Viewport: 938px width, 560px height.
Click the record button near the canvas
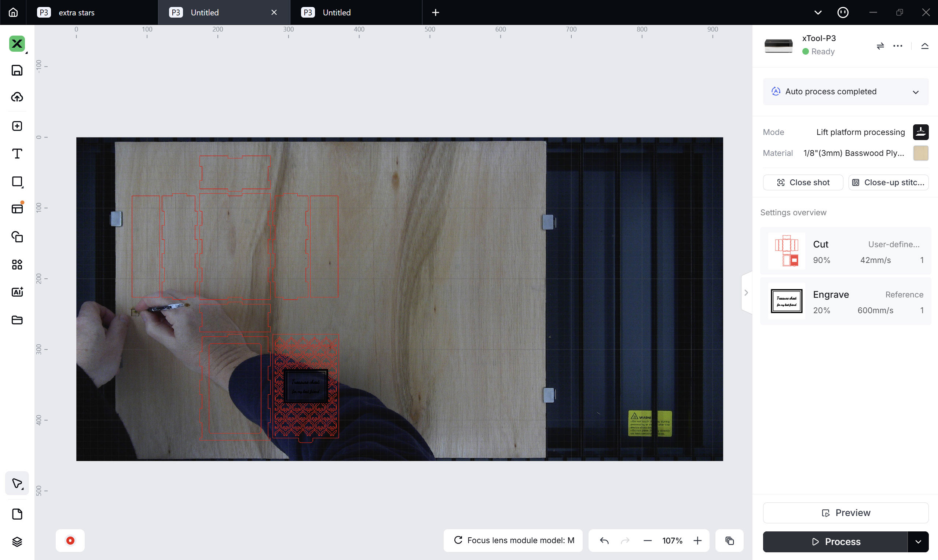tap(70, 540)
